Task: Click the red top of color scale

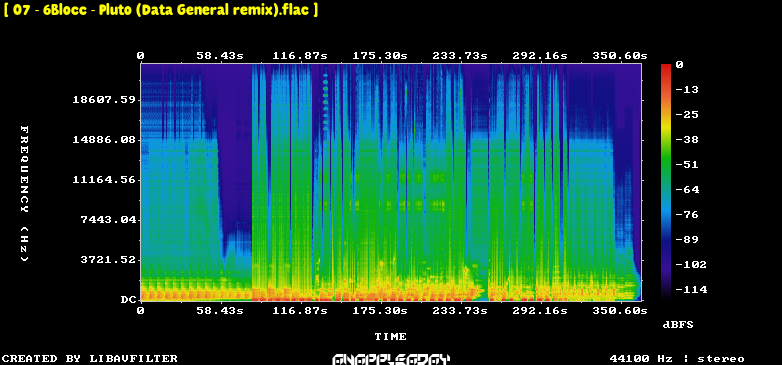Action: coord(666,69)
